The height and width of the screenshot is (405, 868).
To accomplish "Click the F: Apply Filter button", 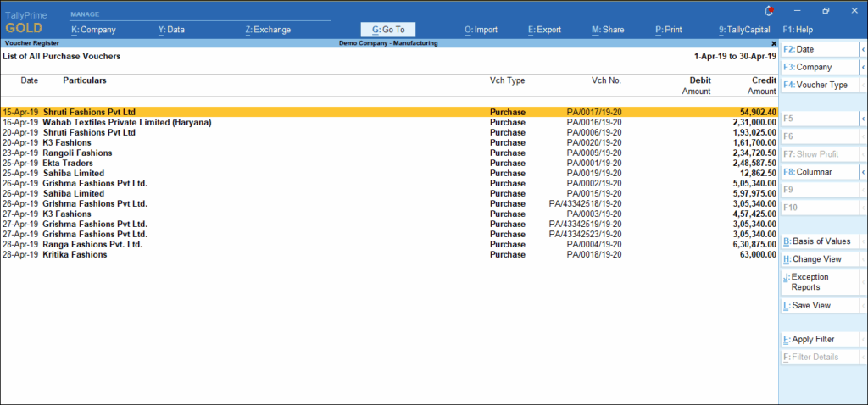I will click(x=821, y=339).
